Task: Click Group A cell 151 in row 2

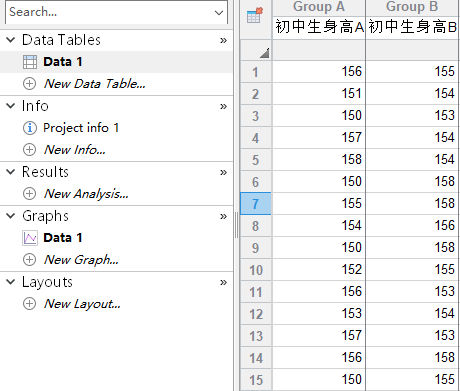Action: (319, 94)
